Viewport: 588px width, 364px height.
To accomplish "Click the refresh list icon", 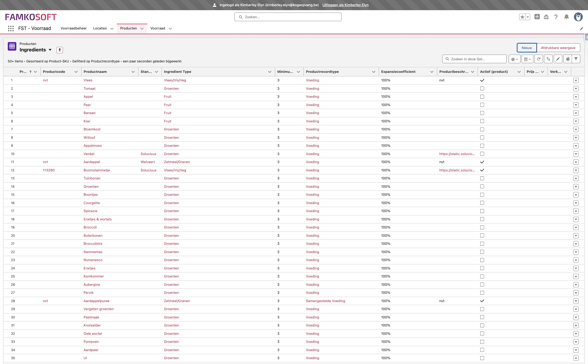I will (x=538, y=59).
